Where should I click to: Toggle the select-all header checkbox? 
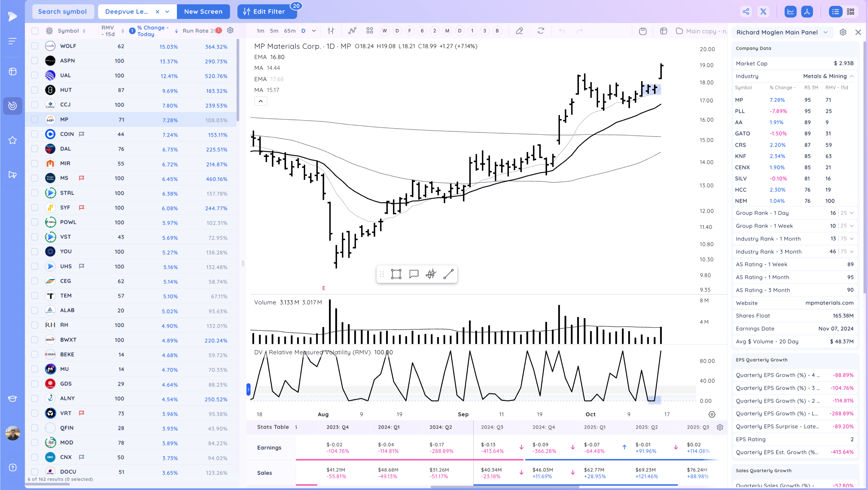[x=35, y=31]
